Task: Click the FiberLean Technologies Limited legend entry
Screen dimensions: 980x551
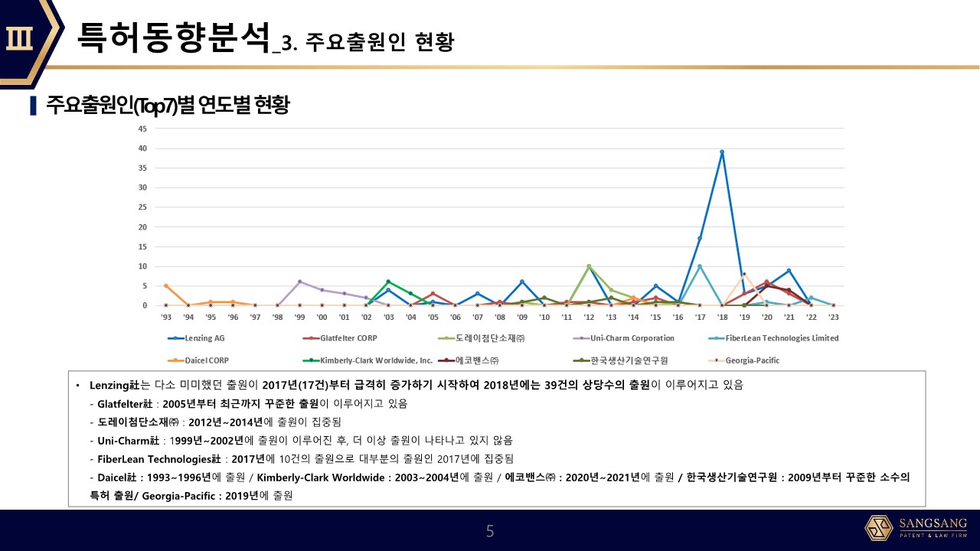Action: [773, 338]
